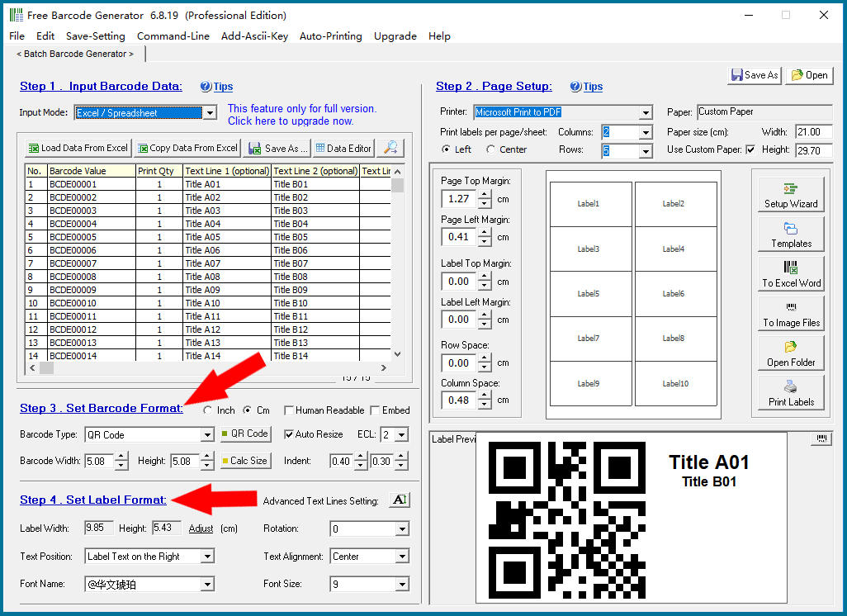Open the Font Size dropdown
The image size is (847, 616).
coord(402,584)
